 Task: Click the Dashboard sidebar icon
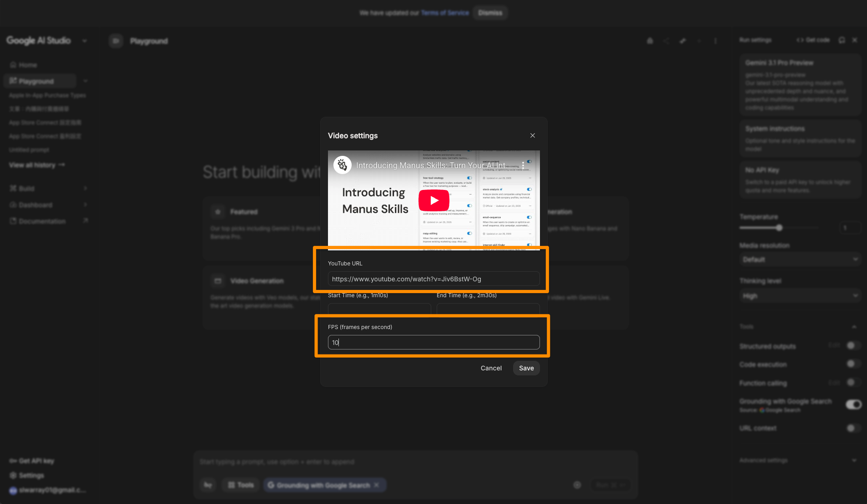[x=13, y=205]
